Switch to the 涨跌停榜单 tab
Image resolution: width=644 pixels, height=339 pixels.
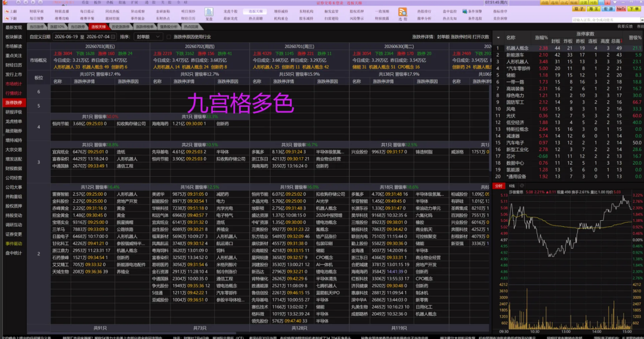pos(144,27)
